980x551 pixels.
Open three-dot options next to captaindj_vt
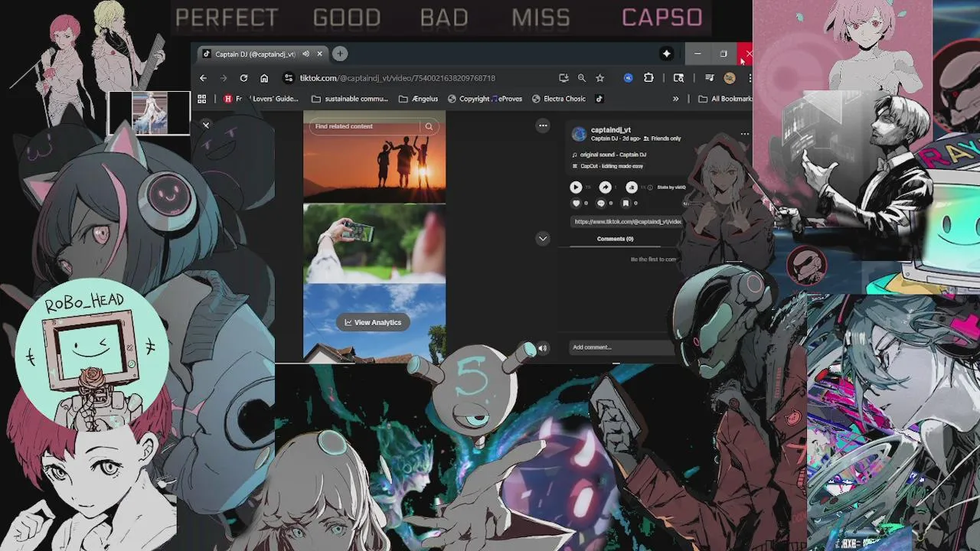pyautogui.click(x=744, y=134)
